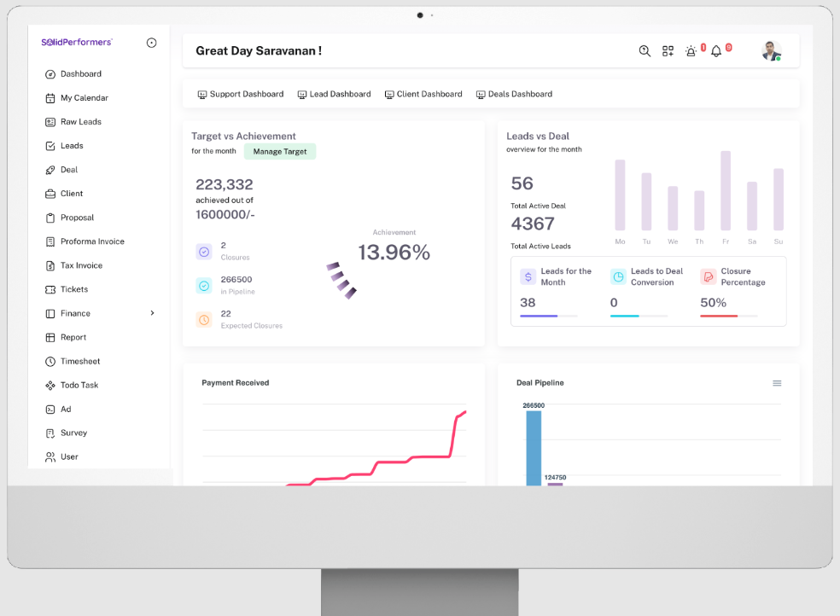Click the Timesheet clock icon
840x616 pixels.
coord(50,361)
